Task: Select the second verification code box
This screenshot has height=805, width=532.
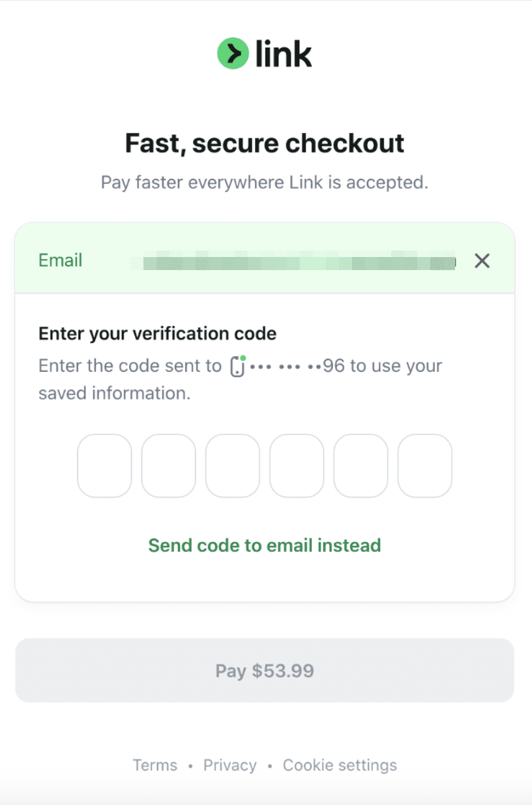Action: pos(168,466)
